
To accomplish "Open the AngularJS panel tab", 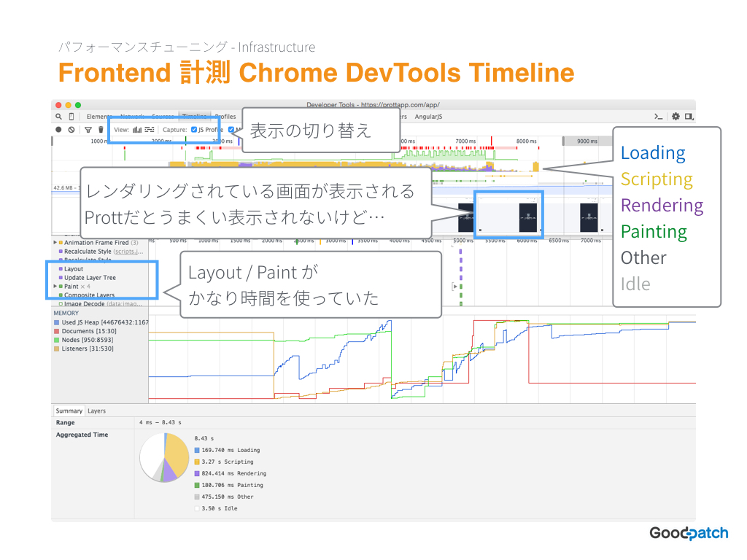I will pyautogui.click(x=428, y=117).
